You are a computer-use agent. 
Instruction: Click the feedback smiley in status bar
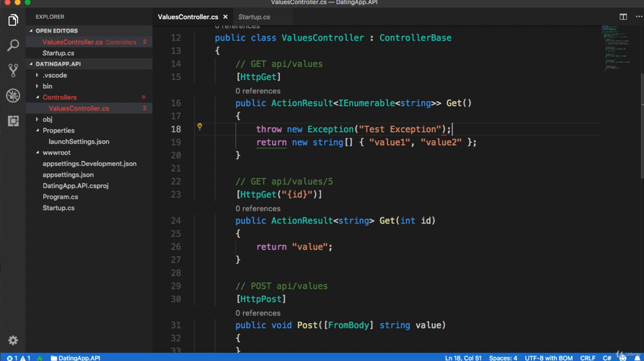(623, 358)
